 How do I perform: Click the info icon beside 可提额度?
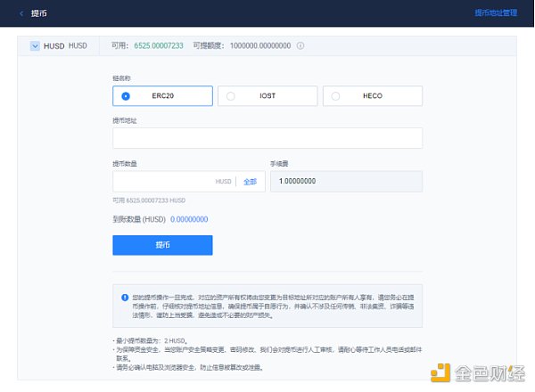click(x=300, y=45)
